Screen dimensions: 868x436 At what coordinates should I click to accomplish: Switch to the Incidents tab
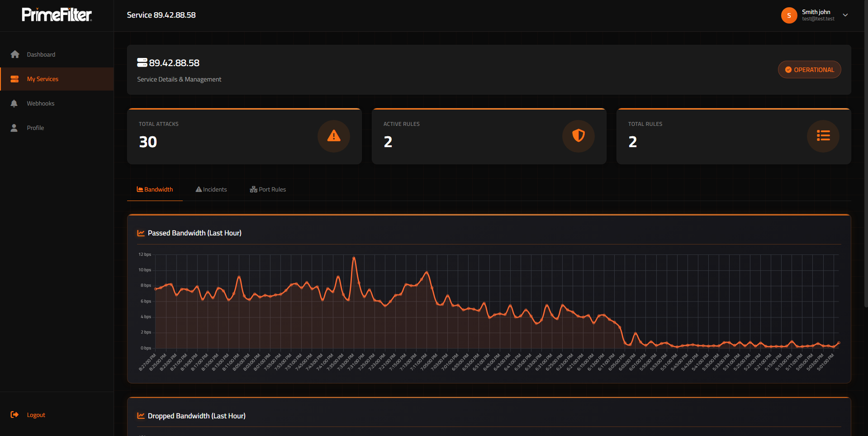tap(211, 189)
